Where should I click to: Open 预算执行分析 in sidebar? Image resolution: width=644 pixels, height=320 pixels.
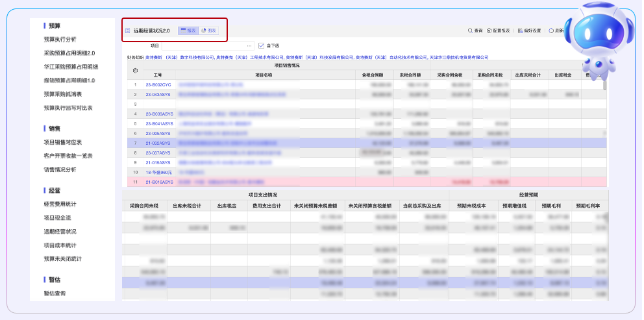pyautogui.click(x=60, y=39)
